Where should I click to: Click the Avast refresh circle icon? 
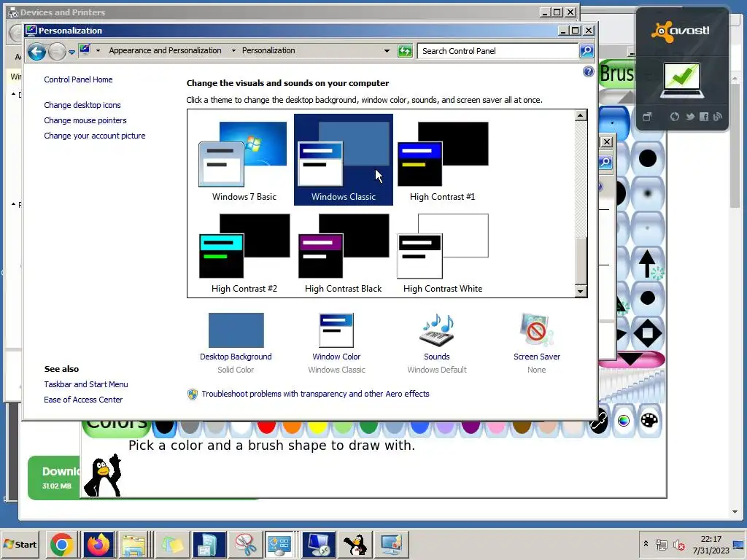pos(675,117)
